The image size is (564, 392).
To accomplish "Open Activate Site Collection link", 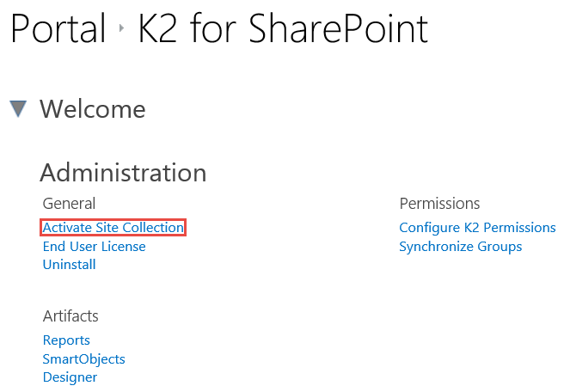I will [113, 228].
